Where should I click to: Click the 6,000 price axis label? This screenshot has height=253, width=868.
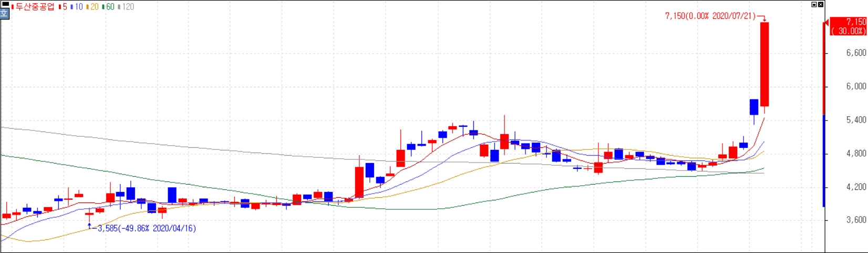tap(856, 86)
